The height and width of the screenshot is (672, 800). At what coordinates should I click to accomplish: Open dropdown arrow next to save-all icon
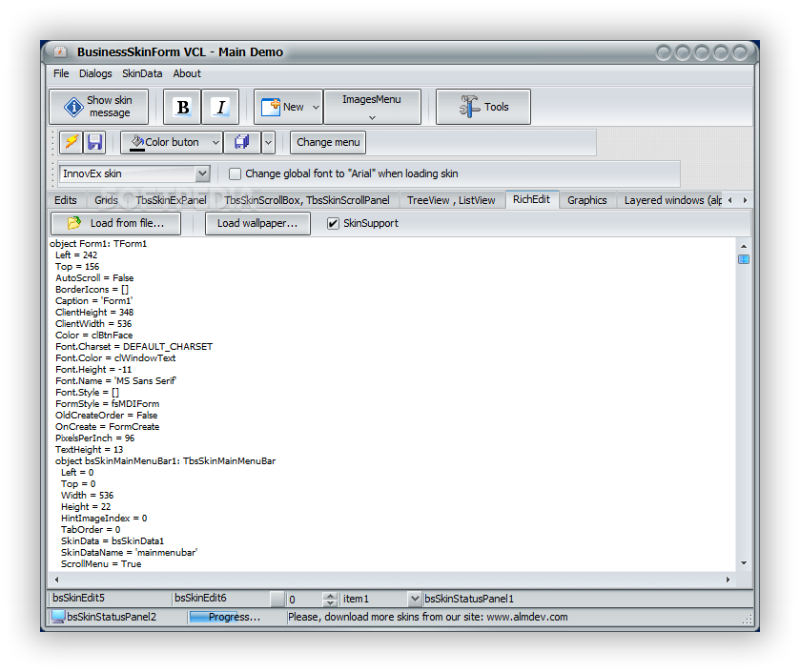[x=268, y=142]
